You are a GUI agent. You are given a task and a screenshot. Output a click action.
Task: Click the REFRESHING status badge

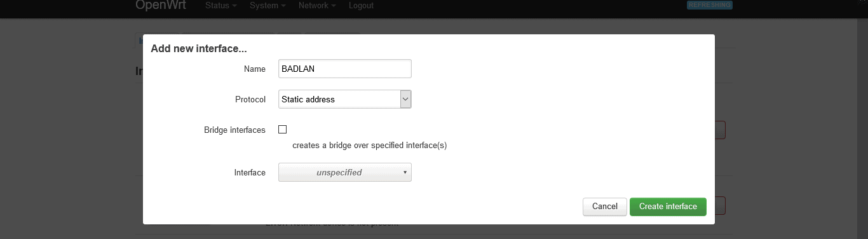pyautogui.click(x=710, y=5)
